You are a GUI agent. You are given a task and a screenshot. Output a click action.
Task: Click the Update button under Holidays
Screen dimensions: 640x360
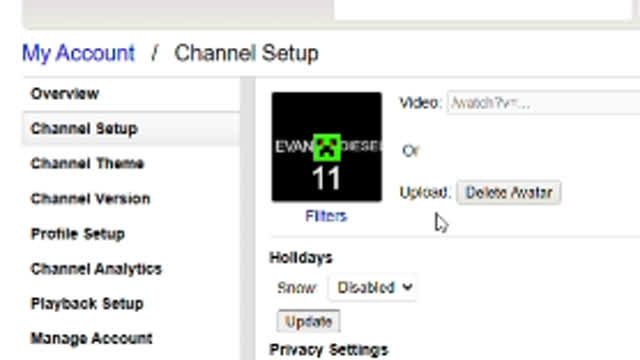(x=309, y=322)
